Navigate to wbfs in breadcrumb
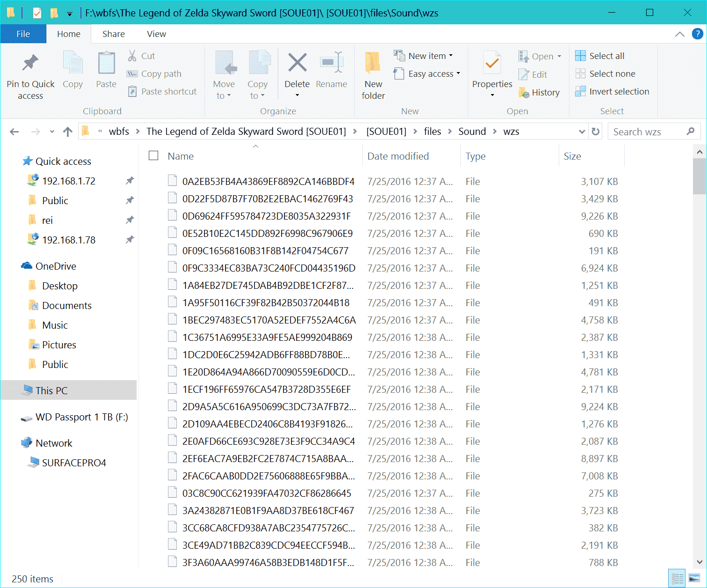The width and height of the screenshot is (707, 588). [x=119, y=132]
